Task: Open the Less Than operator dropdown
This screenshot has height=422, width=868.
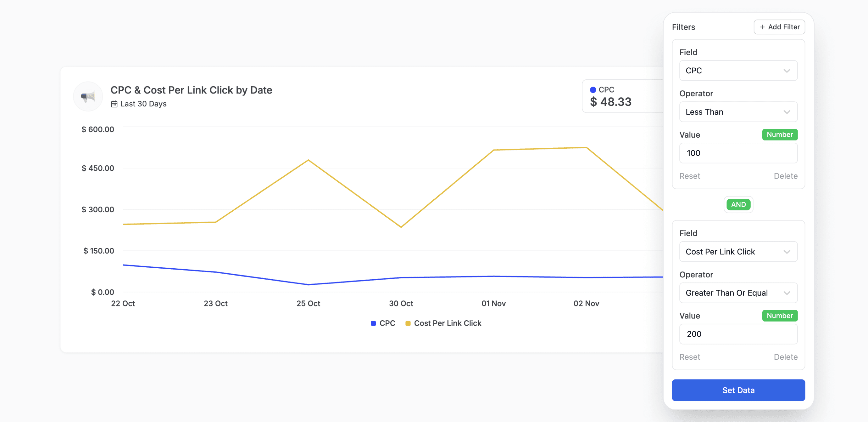Action: [738, 112]
